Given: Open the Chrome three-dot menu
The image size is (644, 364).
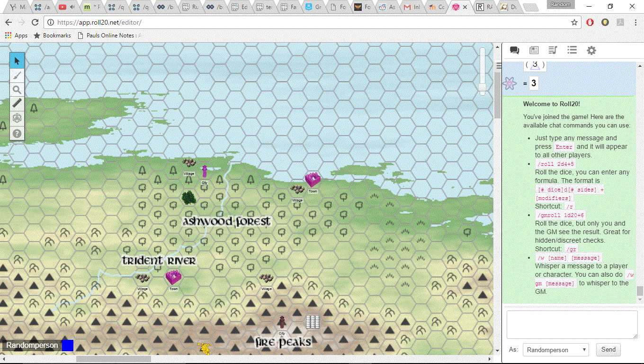Looking at the screenshot, I should pos(635,22).
